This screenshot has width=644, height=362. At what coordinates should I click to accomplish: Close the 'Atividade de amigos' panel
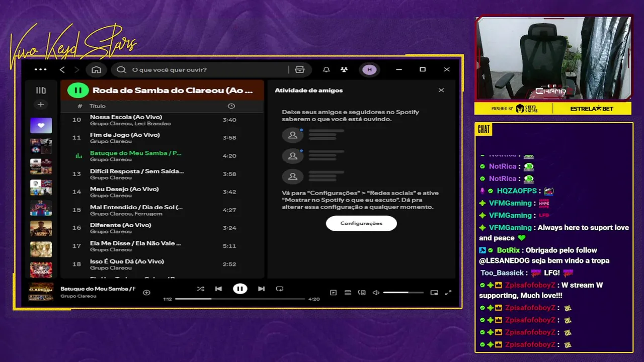(x=441, y=90)
